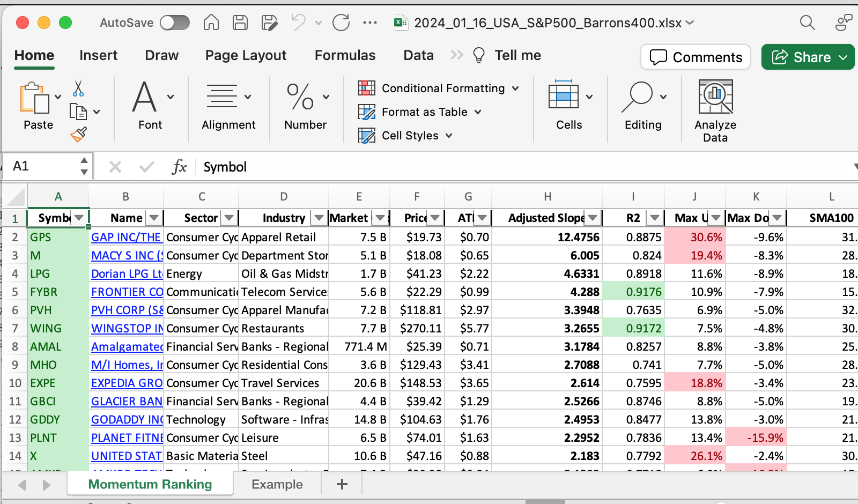Viewport: 858px width, 504px height.
Task: Switch to the Formulas ribbon tab
Action: pos(345,55)
